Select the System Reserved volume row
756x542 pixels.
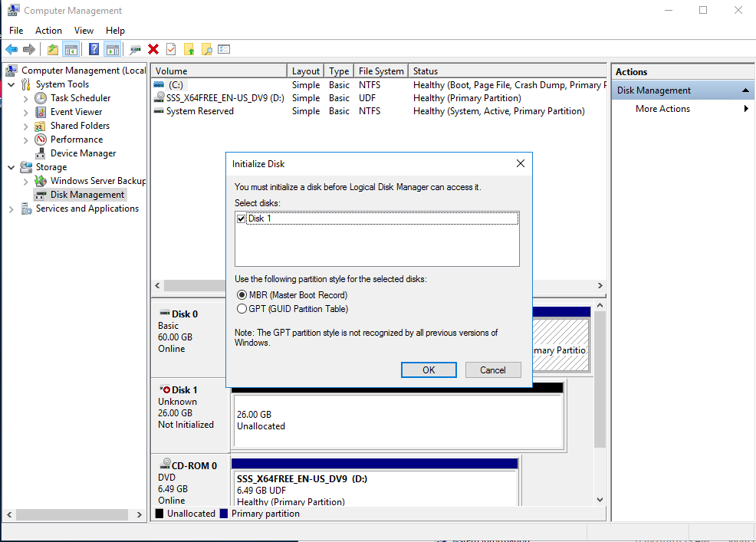click(x=199, y=111)
